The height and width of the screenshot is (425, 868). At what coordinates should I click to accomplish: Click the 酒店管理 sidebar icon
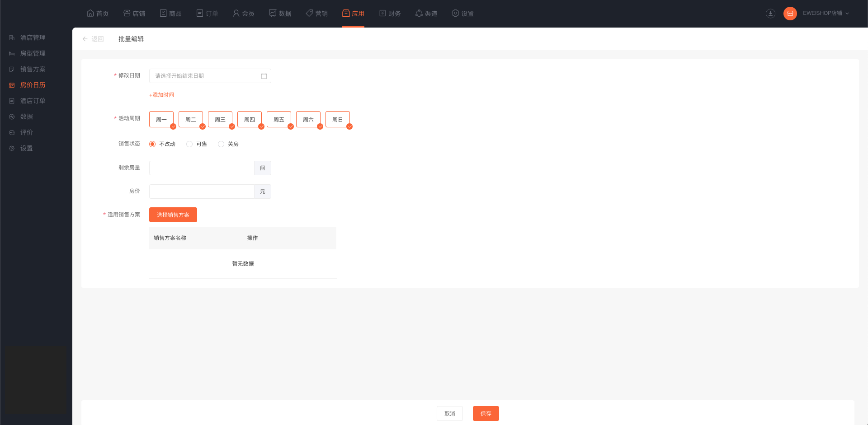12,37
